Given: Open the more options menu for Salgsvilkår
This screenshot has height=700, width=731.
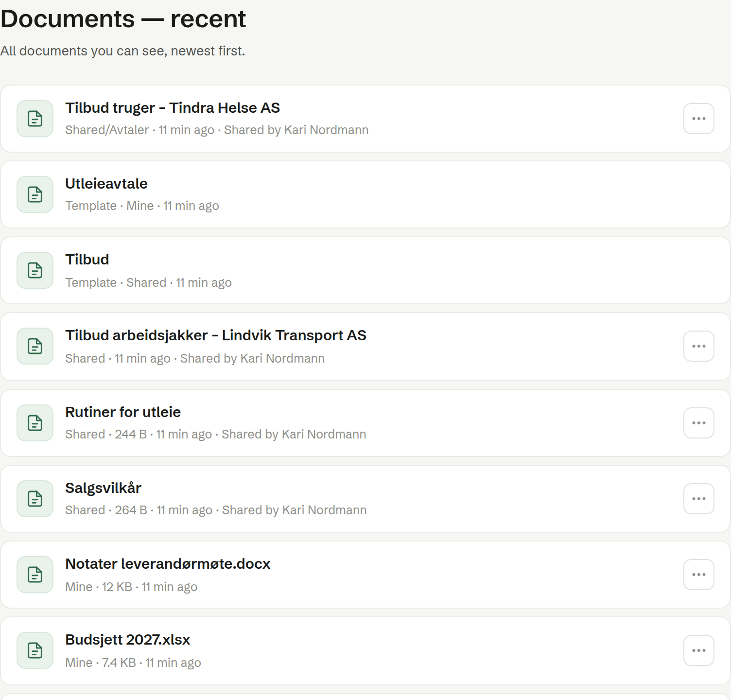Looking at the screenshot, I should pyautogui.click(x=699, y=499).
